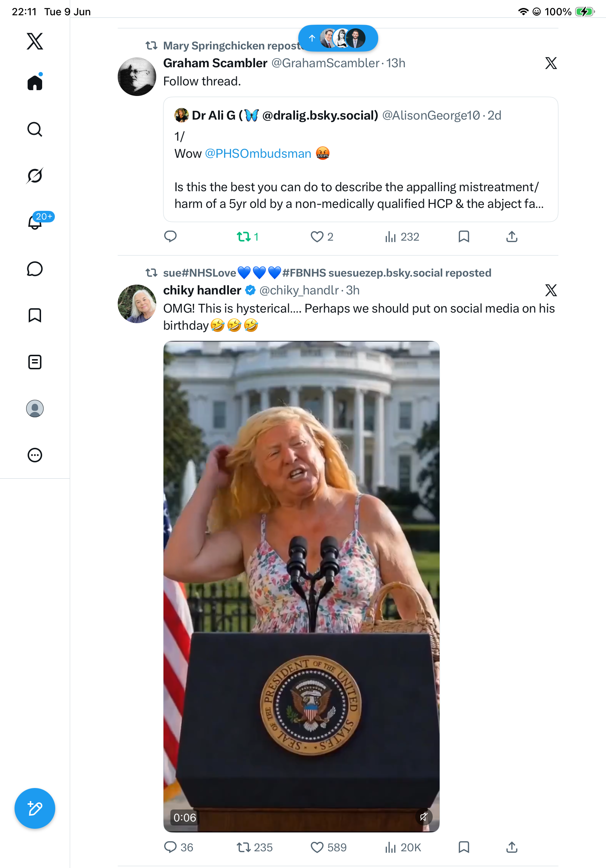
Task: Open Messages chat bubble in the sidebar
Action: [35, 269]
